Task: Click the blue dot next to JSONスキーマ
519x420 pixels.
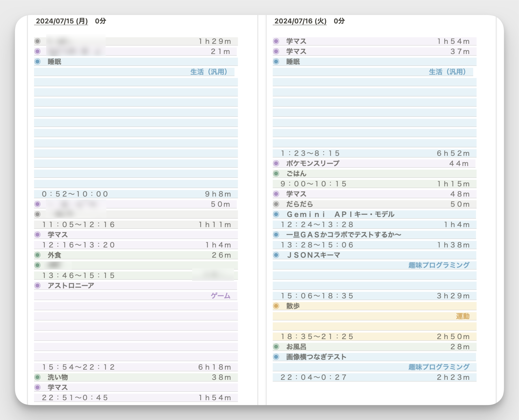Action: point(276,255)
